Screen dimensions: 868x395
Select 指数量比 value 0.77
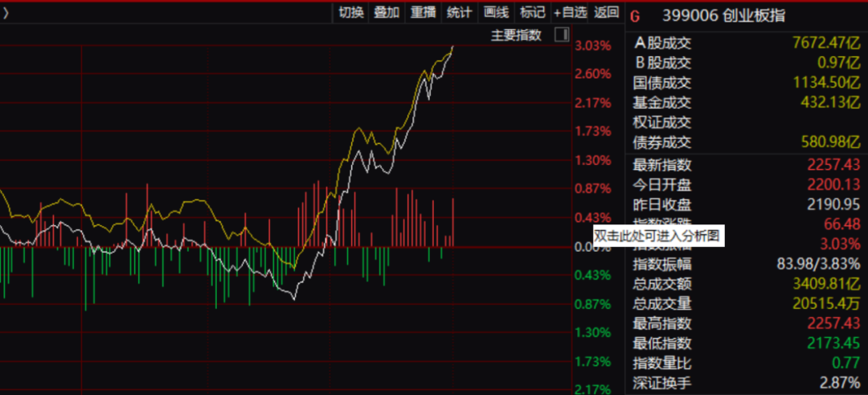coord(846,364)
